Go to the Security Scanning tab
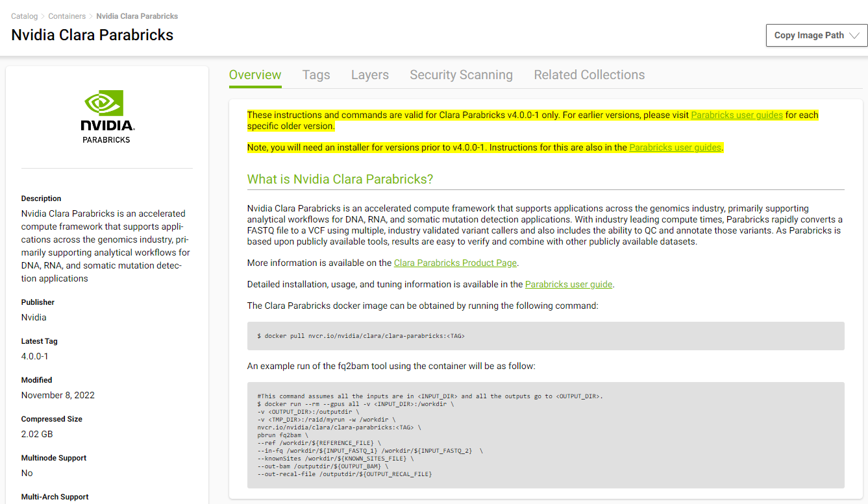Image resolution: width=868 pixels, height=504 pixels. click(461, 75)
